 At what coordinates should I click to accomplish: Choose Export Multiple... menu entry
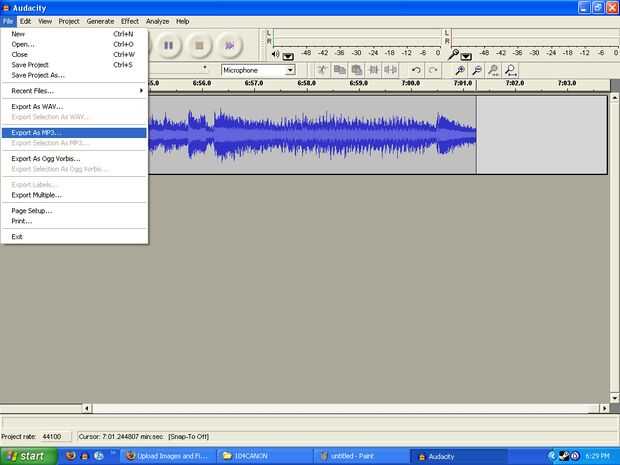(74, 195)
